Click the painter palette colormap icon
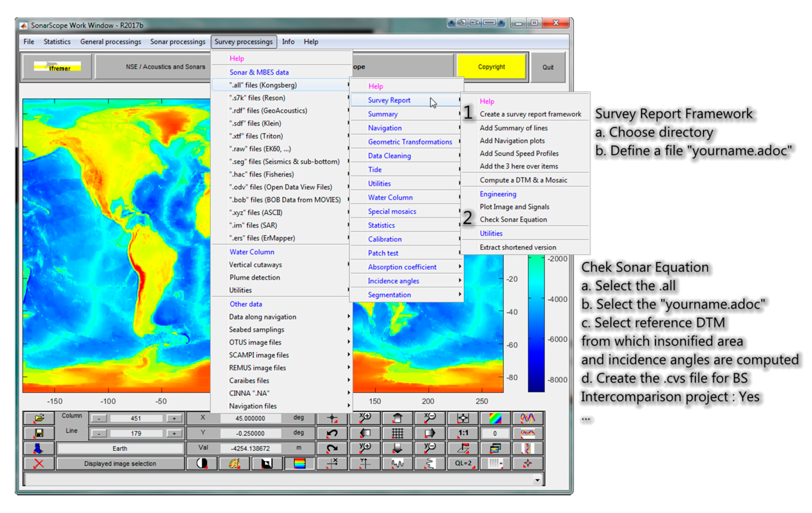The height and width of the screenshot is (513, 812). pyautogui.click(x=234, y=464)
